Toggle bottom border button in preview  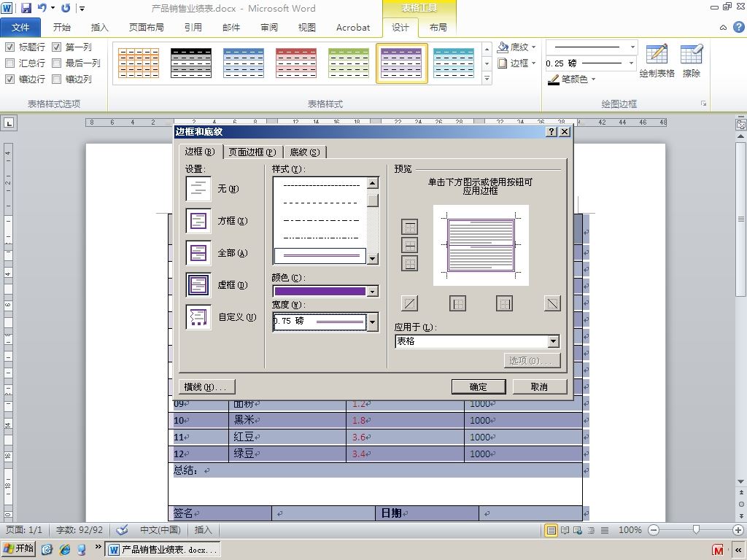click(x=409, y=262)
